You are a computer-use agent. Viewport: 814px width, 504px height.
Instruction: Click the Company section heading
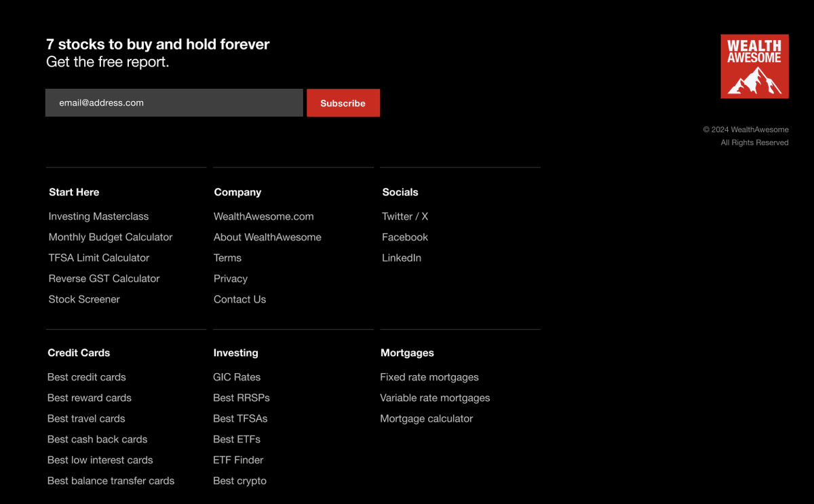tap(237, 192)
